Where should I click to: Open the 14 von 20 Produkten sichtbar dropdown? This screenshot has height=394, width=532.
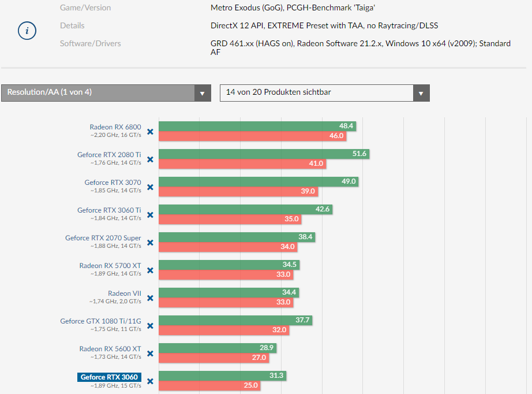pyautogui.click(x=325, y=93)
